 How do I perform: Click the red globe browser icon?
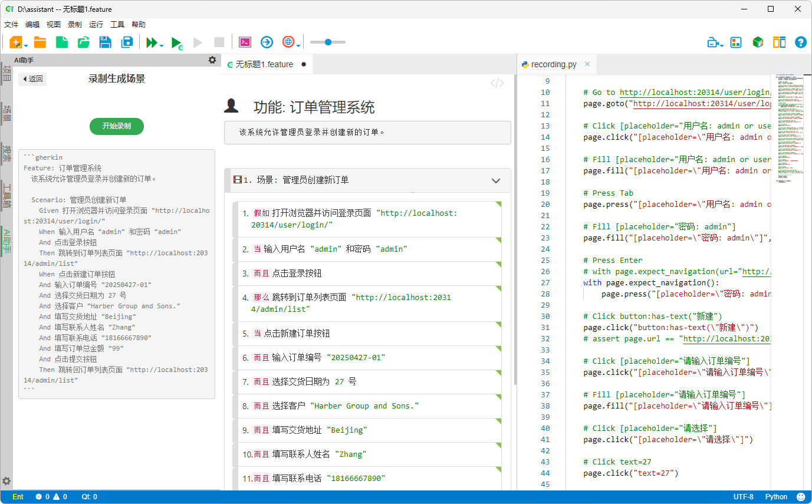288,42
